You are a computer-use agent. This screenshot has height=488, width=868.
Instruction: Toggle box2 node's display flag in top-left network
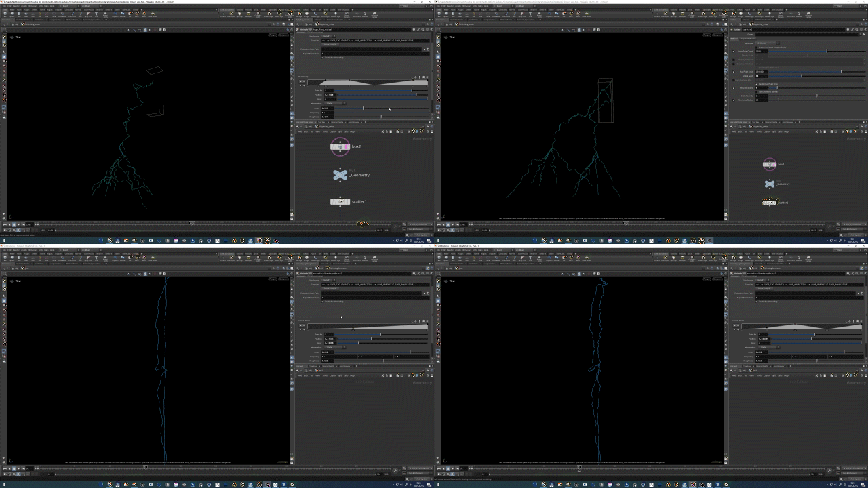pyautogui.click(x=347, y=146)
